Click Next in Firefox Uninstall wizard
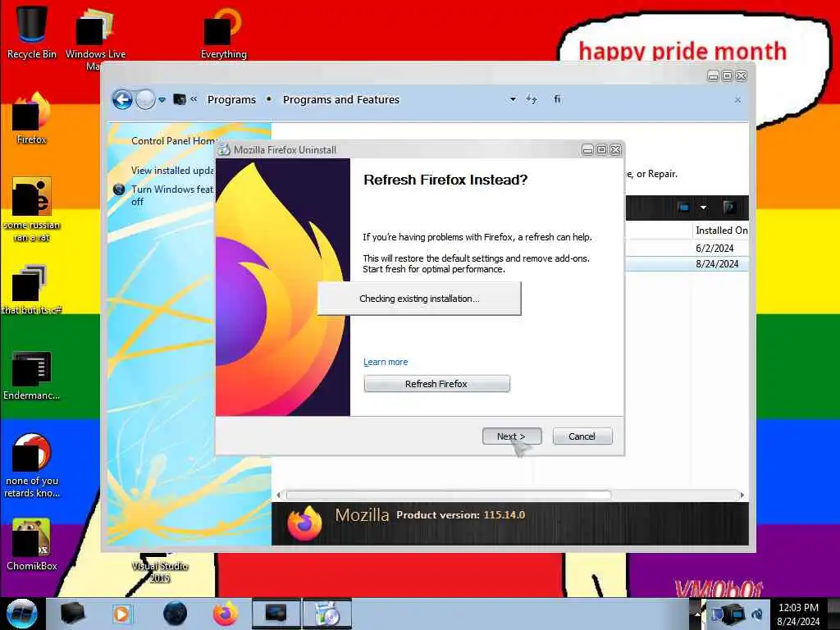840x630 pixels. coord(512,436)
